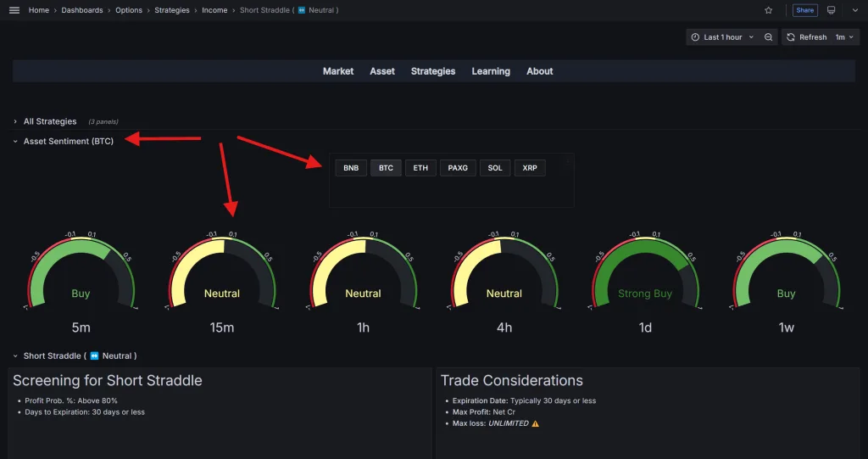
Task: Navigate to Options breadcrumb
Action: click(129, 10)
